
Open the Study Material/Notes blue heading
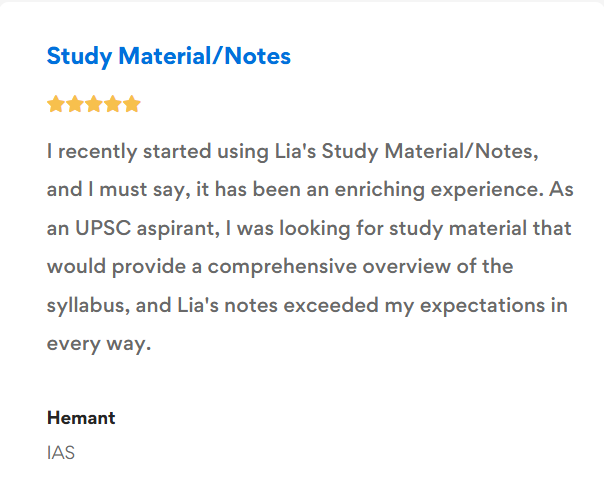pyautogui.click(x=168, y=56)
